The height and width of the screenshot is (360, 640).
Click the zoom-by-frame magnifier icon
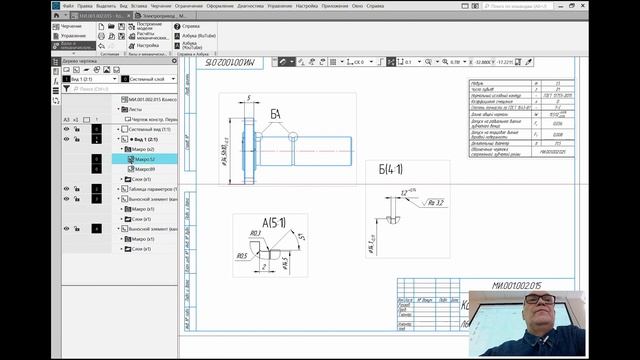[428, 62]
